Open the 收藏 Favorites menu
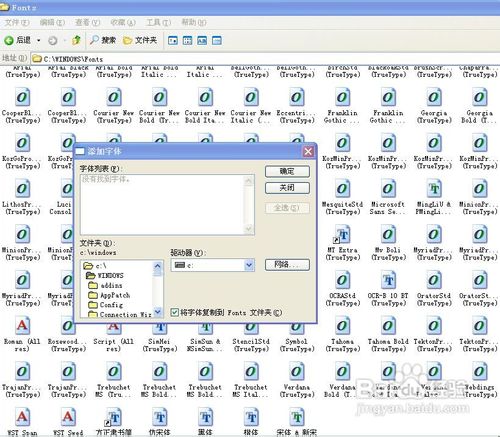Image resolution: width=500 pixels, height=437 pixels. click(x=123, y=22)
